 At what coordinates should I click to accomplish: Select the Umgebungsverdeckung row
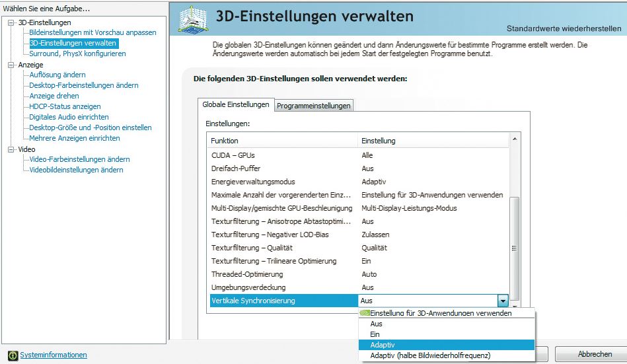tap(359, 287)
